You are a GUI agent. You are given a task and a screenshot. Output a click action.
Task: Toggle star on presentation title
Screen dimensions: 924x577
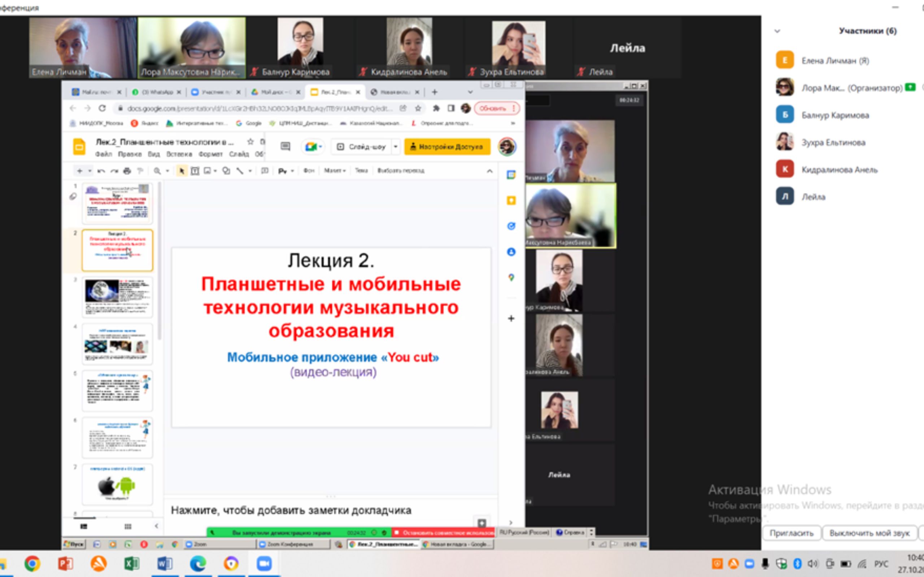(x=250, y=142)
